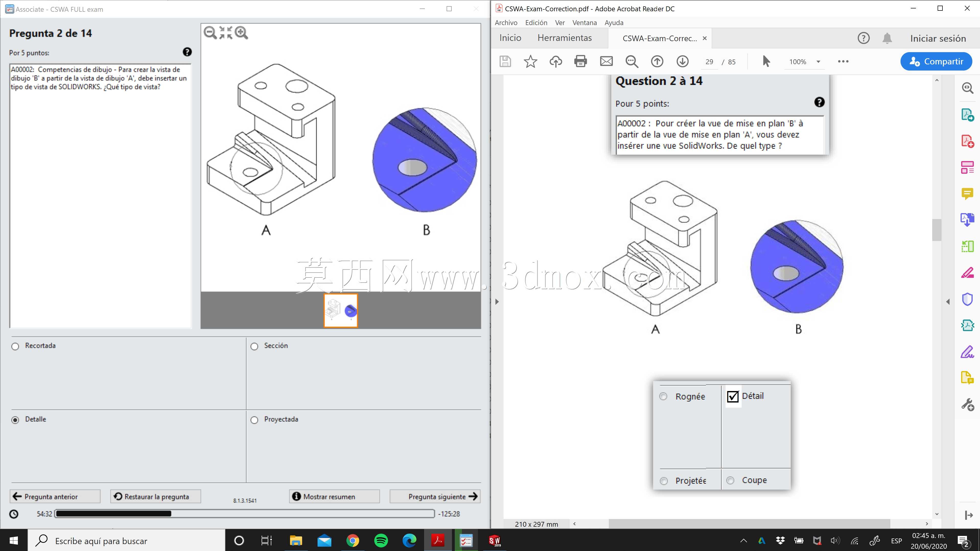Open the Ayuda menu in Acrobat
980x551 pixels.
click(614, 22)
